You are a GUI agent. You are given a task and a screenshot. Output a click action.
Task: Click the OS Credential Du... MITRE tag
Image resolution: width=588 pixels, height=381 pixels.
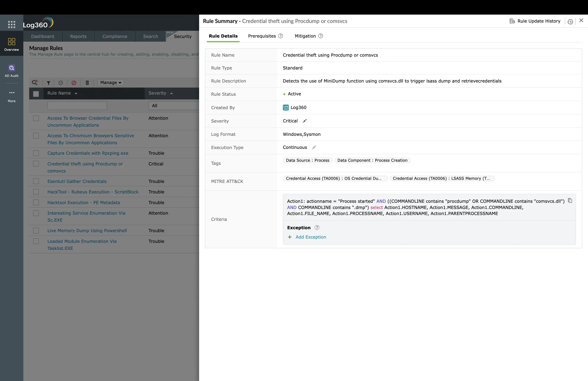pyautogui.click(x=335, y=178)
